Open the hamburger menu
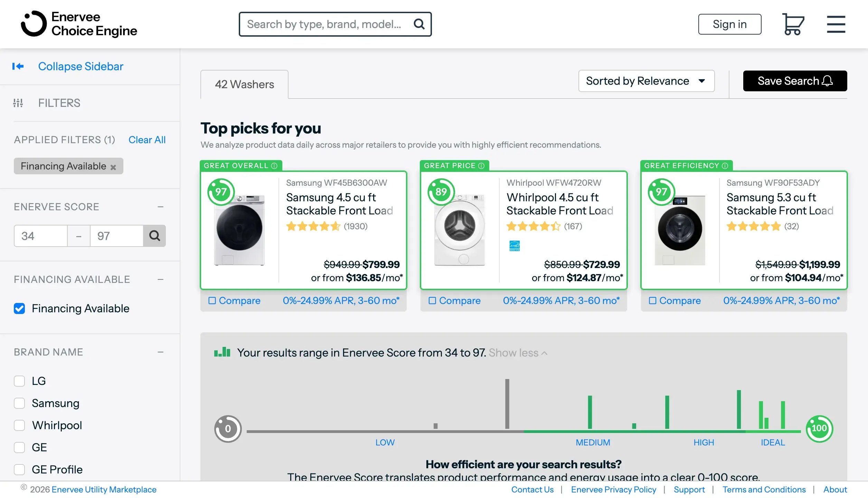The width and height of the screenshot is (868, 498). [836, 24]
